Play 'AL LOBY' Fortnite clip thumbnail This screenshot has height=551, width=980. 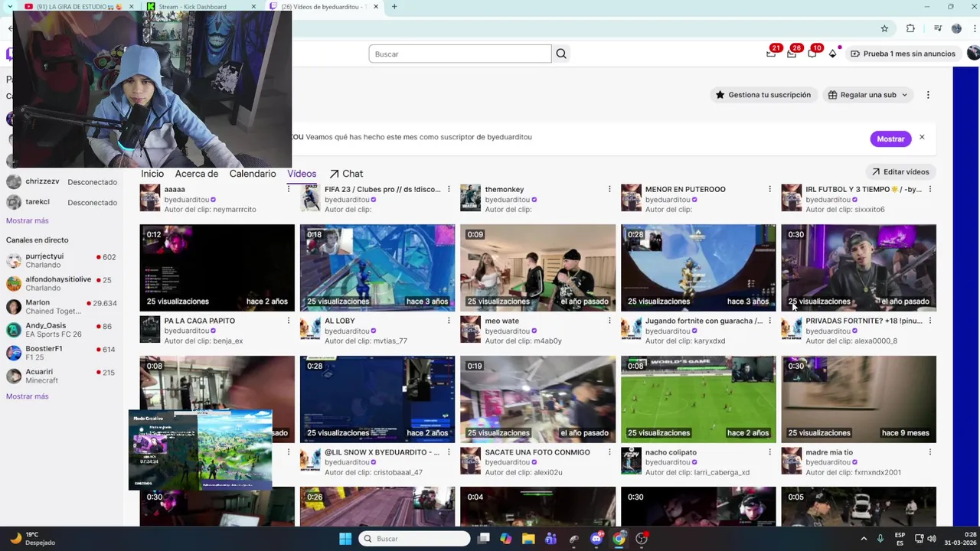[x=377, y=268]
